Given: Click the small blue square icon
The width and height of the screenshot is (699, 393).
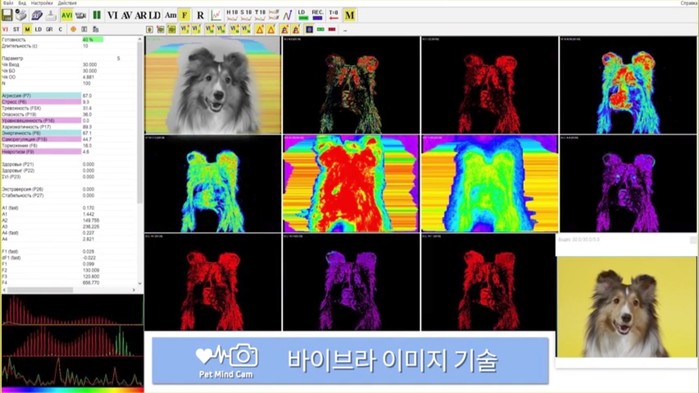Looking at the screenshot, I should [x=309, y=29].
